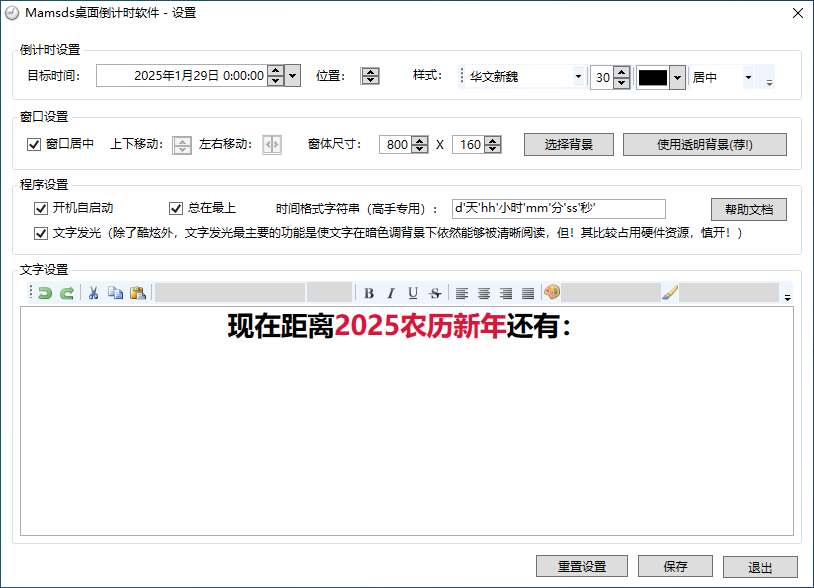Toggle bold formatting

coord(369,293)
